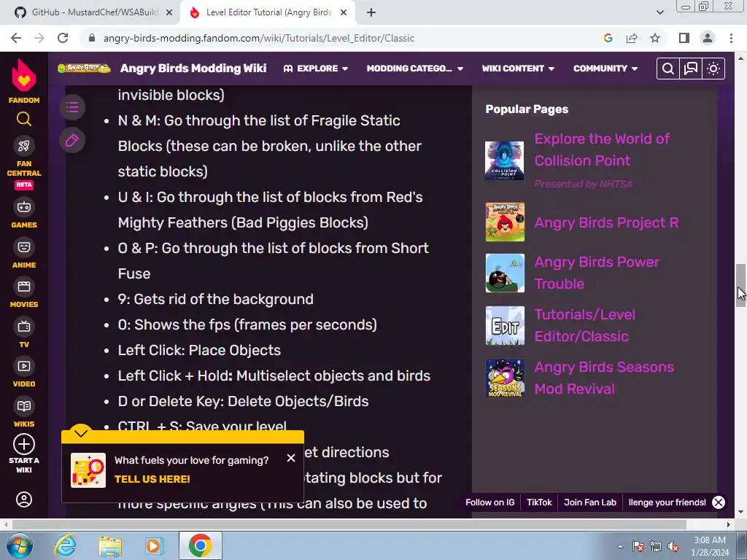Viewport: 747px width, 560px height.
Task: Close the GitHub MustardChef tab
Action: coord(169,13)
